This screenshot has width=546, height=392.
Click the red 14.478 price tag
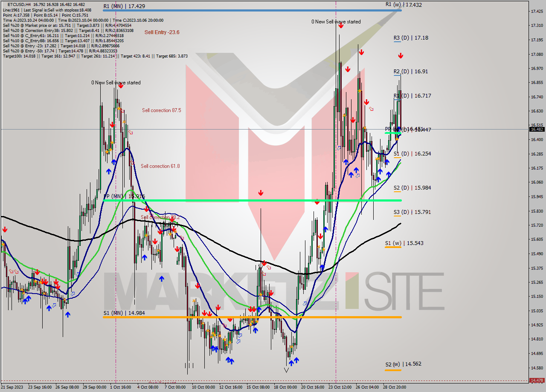tap(537, 380)
